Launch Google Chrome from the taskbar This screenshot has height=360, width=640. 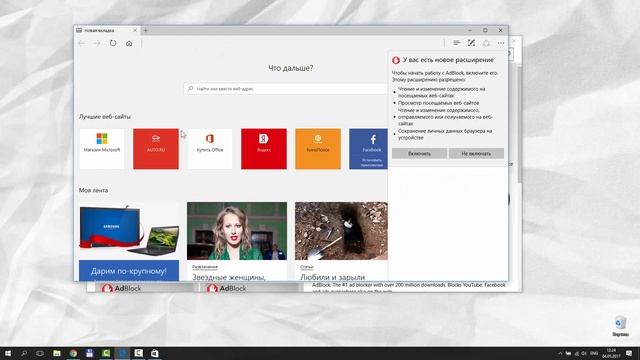73,353
